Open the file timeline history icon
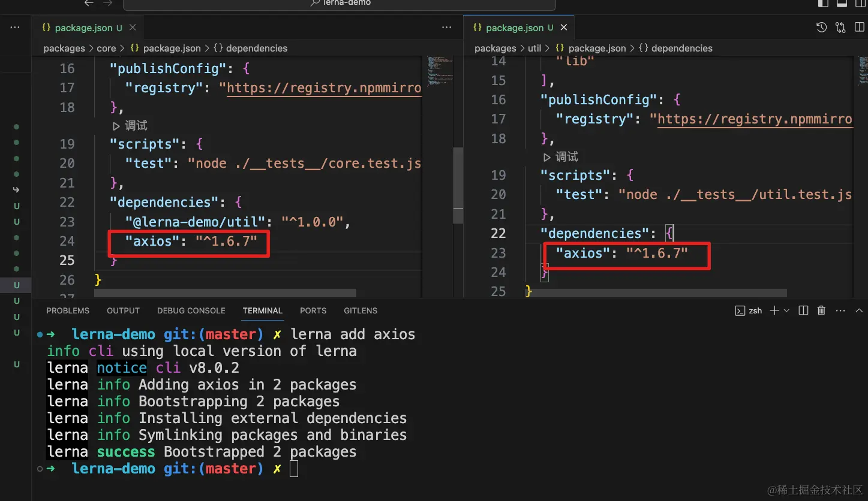This screenshot has width=868, height=501. click(822, 28)
